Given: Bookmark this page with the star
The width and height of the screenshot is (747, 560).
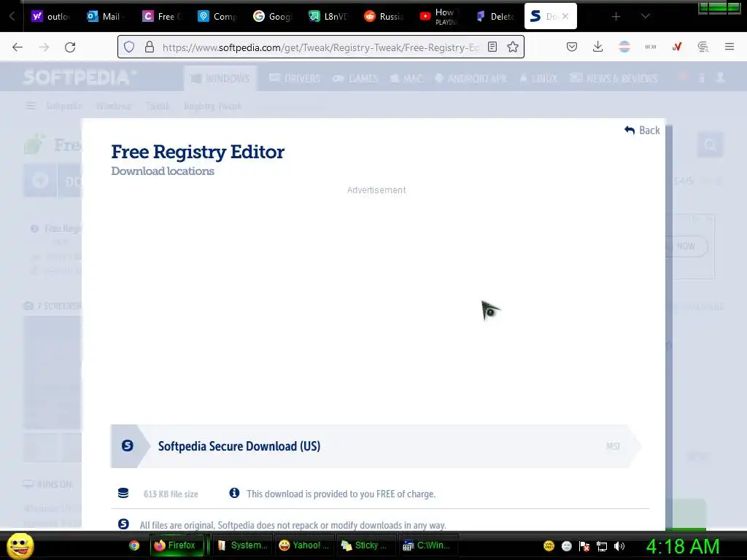Looking at the screenshot, I should (x=513, y=47).
